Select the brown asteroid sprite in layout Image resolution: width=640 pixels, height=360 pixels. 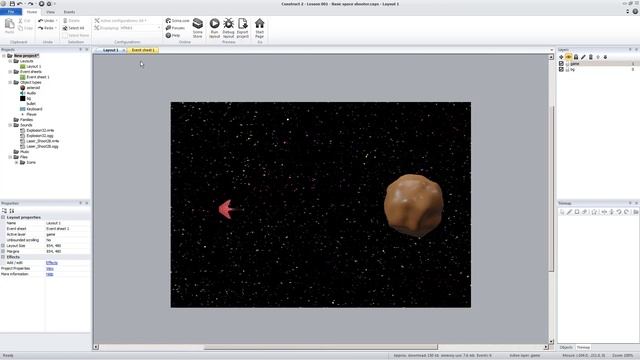(x=413, y=205)
